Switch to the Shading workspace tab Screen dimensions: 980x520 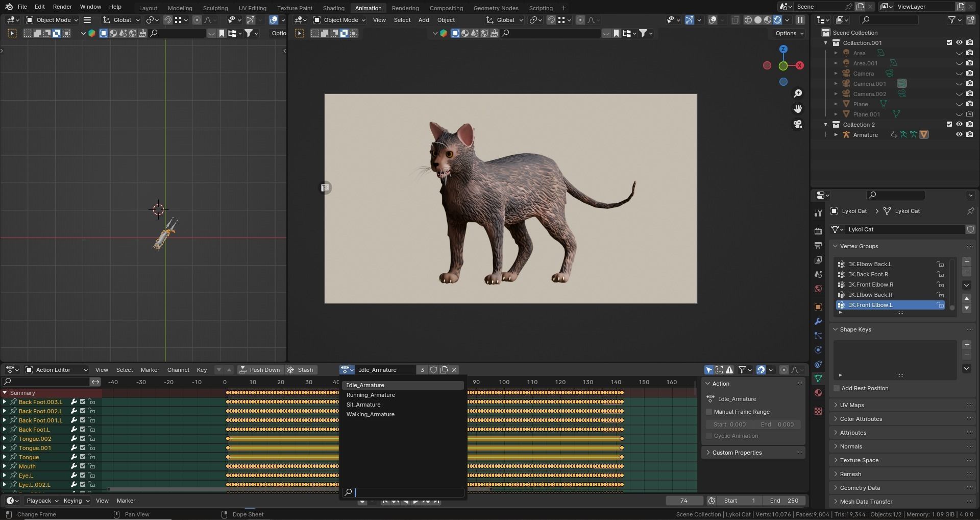(x=333, y=8)
